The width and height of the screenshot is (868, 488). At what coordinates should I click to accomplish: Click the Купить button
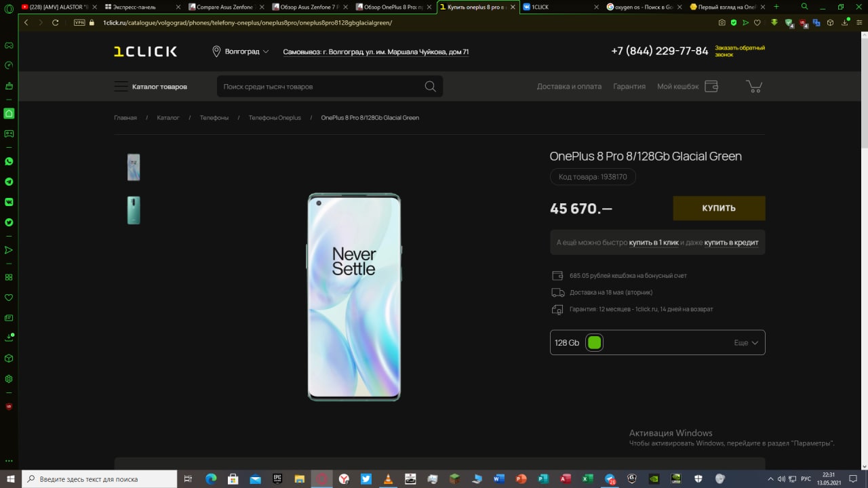click(719, 208)
